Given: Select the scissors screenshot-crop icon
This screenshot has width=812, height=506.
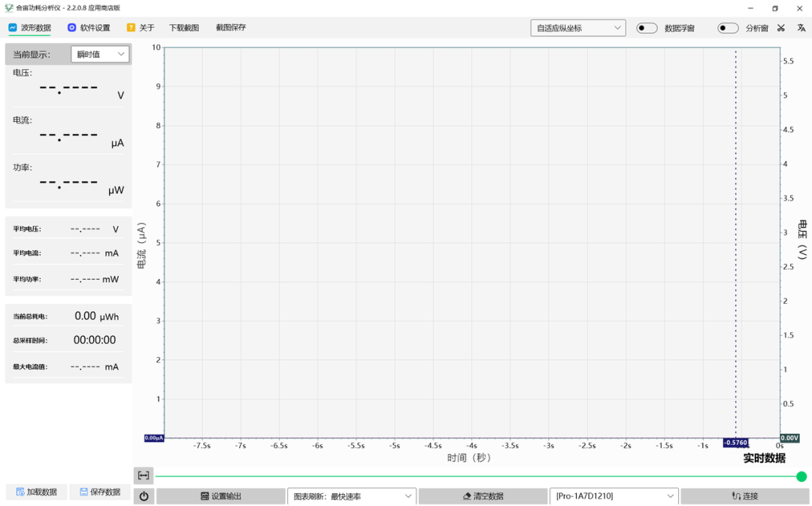Looking at the screenshot, I should [780, 27].
